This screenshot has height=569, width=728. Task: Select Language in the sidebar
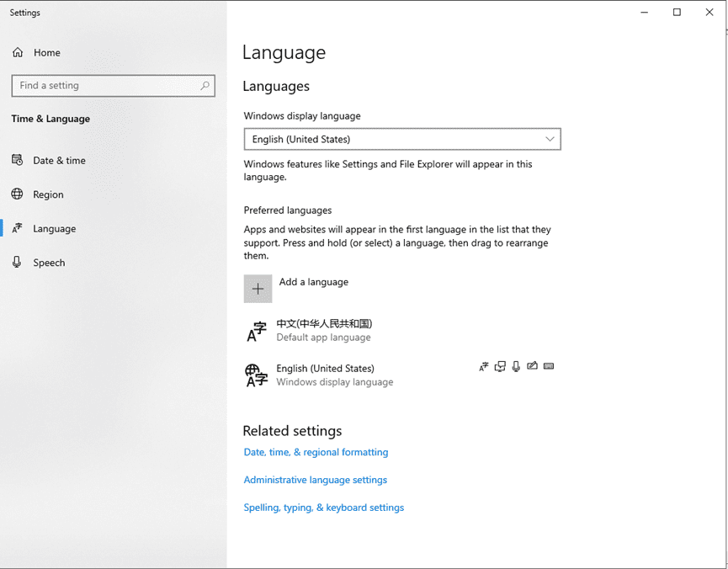pos(54,229)
